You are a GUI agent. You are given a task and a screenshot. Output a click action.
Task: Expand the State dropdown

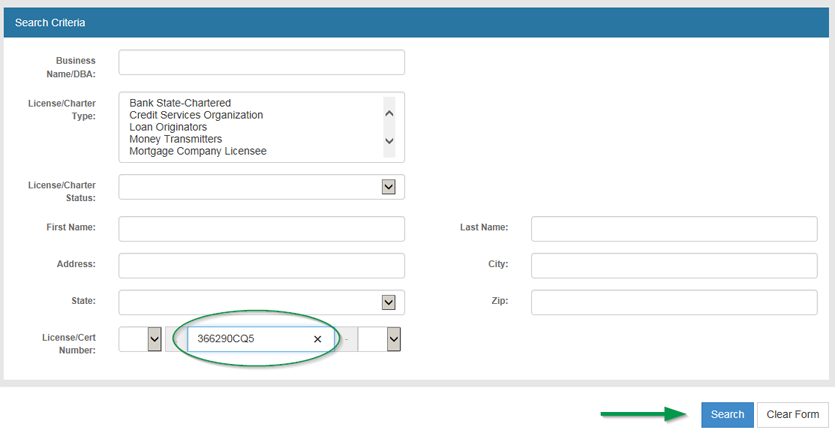(x=388, y=302)
